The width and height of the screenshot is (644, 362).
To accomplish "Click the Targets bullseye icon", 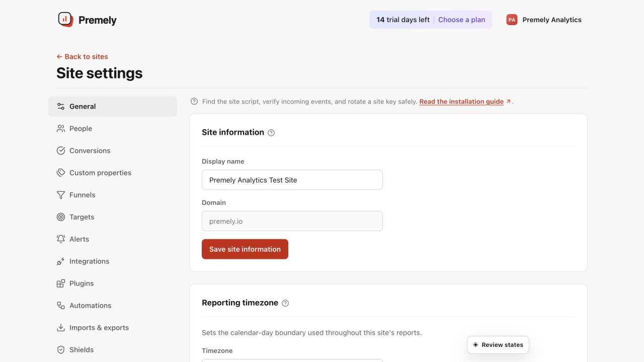I will tap(61, 217).
